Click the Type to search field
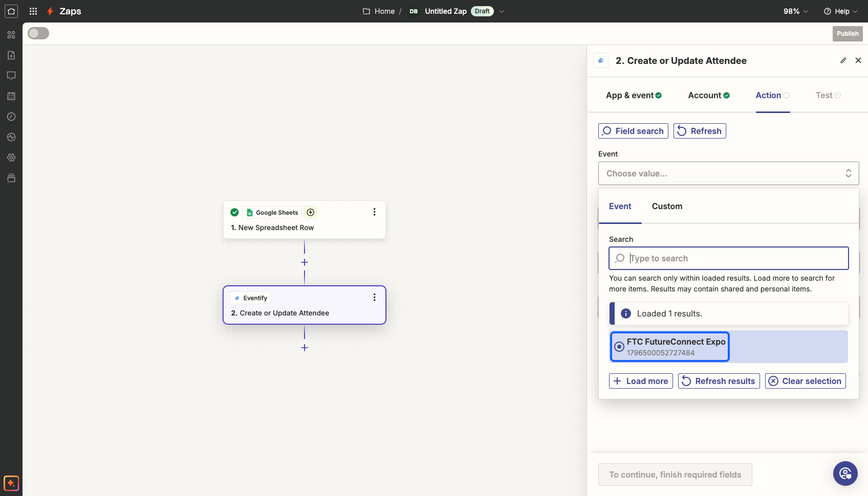868x496 pixels. (729, 258)
